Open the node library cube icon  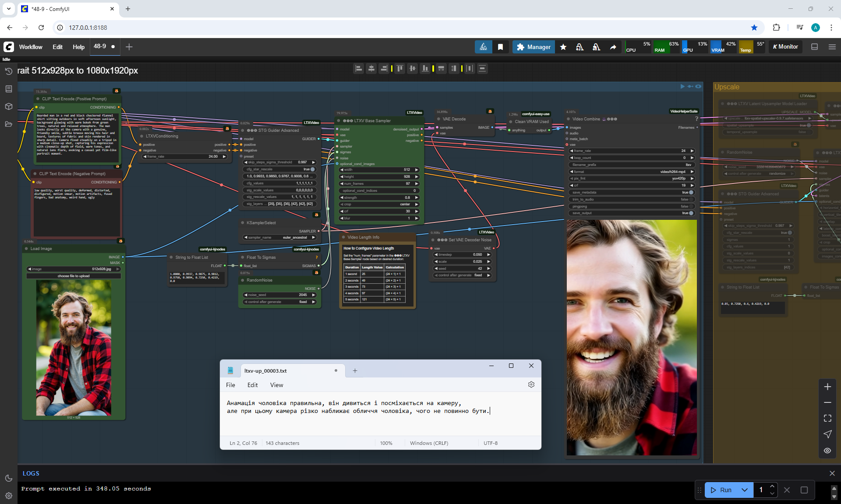(x=8, y=106)
